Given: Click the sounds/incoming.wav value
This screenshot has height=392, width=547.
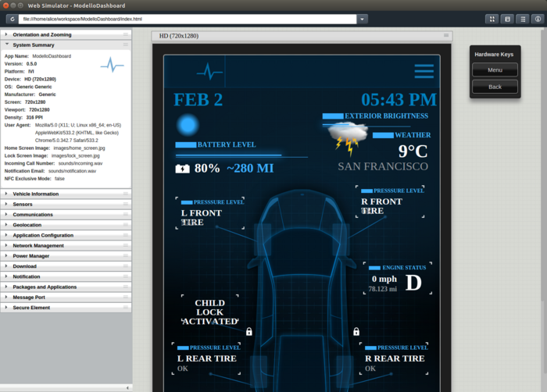Looking at the screenshot, I should (x=80, y=163).
